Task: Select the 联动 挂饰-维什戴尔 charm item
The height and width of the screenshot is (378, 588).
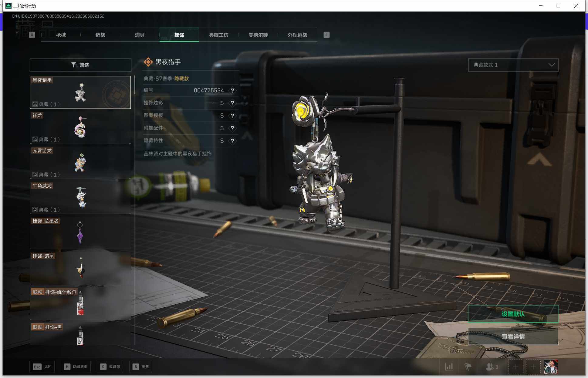Action: (80, 303)
